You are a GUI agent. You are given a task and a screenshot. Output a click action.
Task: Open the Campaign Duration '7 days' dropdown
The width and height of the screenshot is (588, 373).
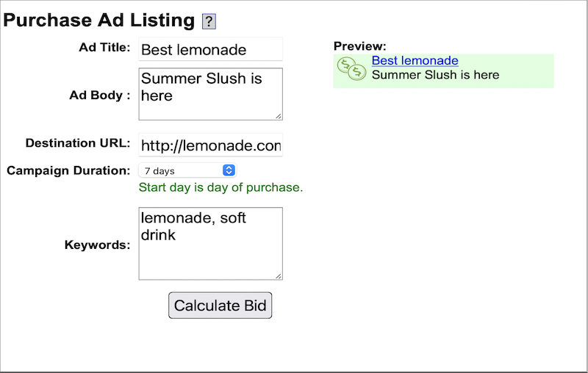(x=187, y=170)
